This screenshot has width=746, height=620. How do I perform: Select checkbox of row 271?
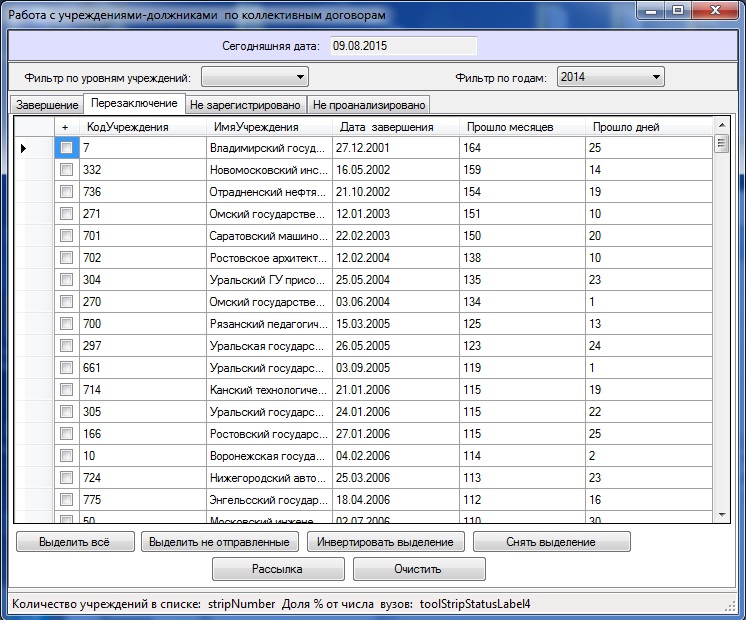pyautogui.click(x=67, y=214)
